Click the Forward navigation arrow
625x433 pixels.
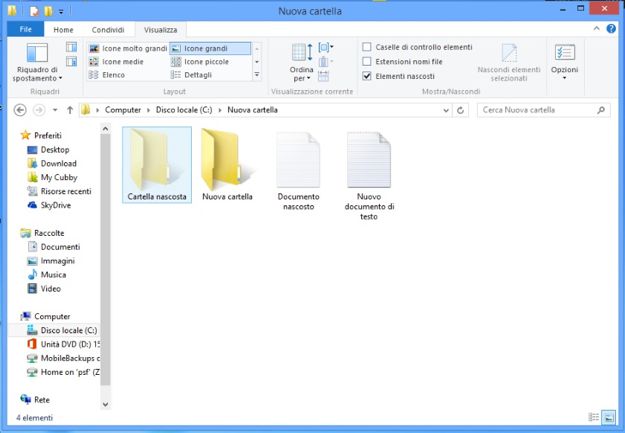pos(39,110)
